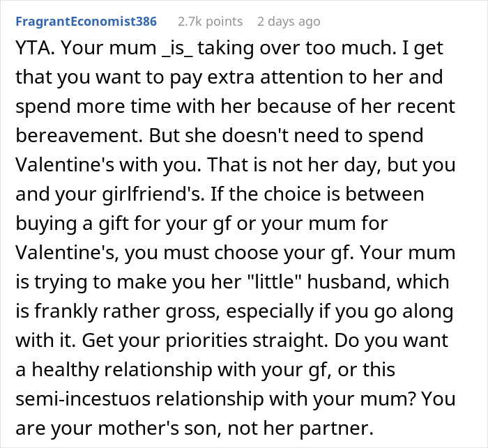This screenshot has height=448, width=488.
Task: Open the "2 days ago" timestamp permalink
Action: click(x=289, y=22)
